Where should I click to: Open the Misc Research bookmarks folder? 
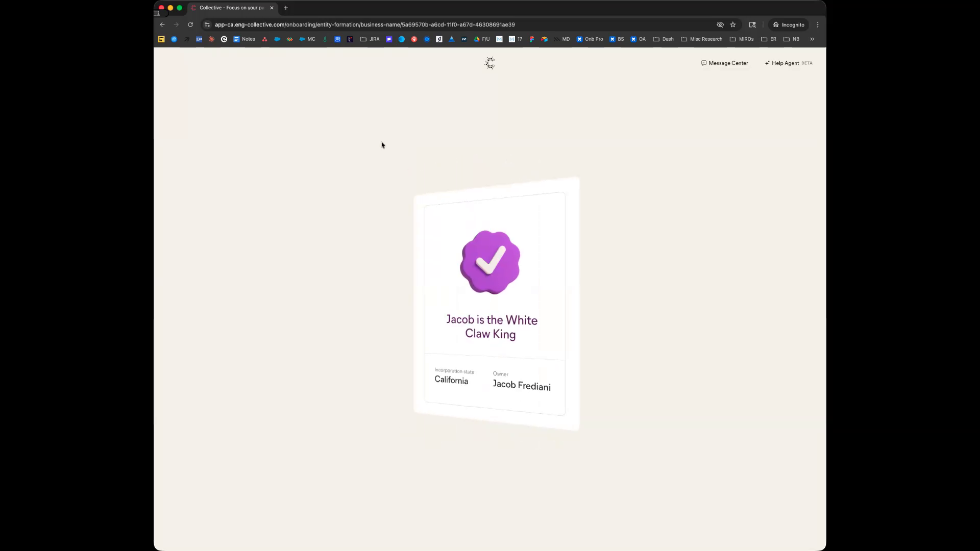pyautogui.click(x=701, y=39)
